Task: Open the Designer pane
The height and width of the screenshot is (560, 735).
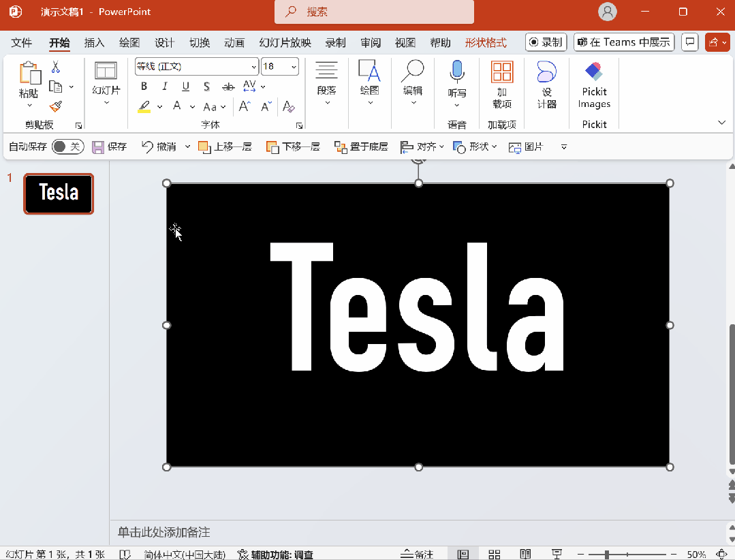Action: tap(546, 84)
